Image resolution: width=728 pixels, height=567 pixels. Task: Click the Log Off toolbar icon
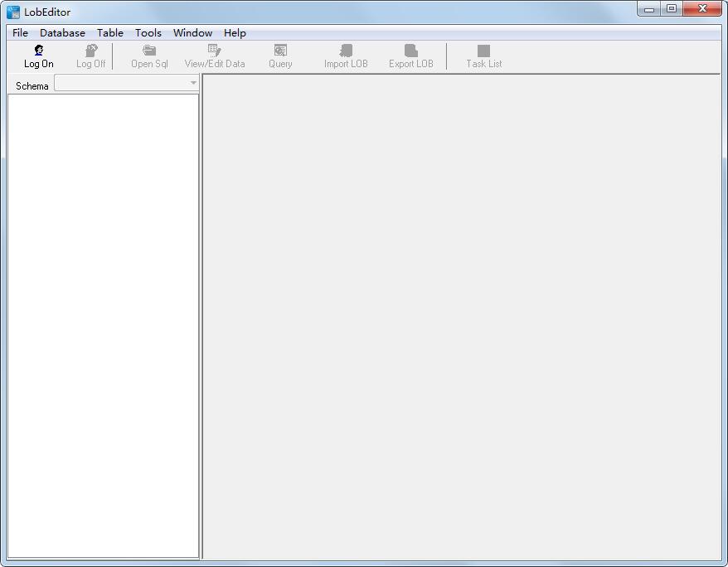pos(90,50)
